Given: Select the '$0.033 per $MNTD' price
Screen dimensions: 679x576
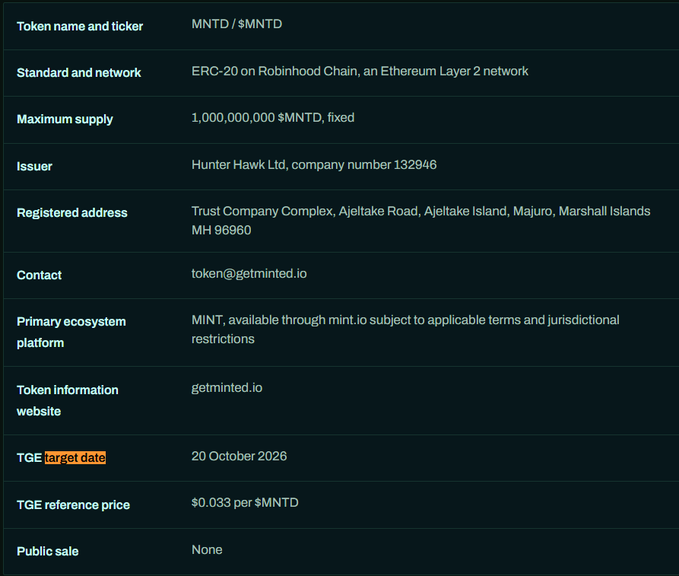Looking at the screenshot, I should 245,503.
